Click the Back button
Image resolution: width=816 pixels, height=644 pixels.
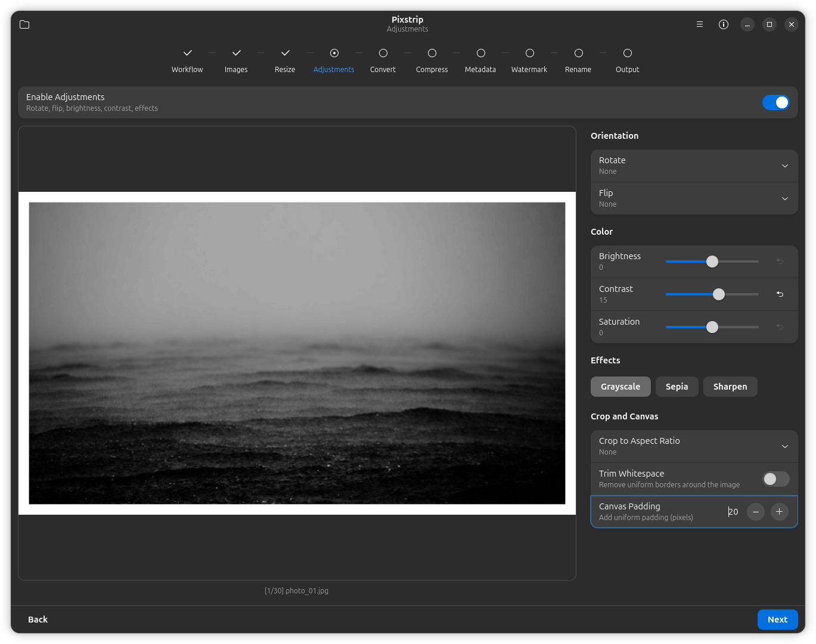click(x=38, y=620)
